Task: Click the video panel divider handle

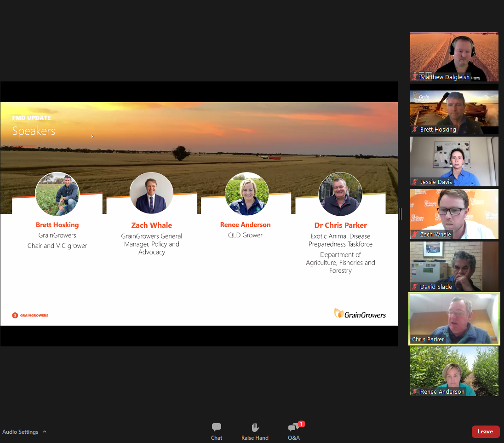Action: (x=401, y=214)
